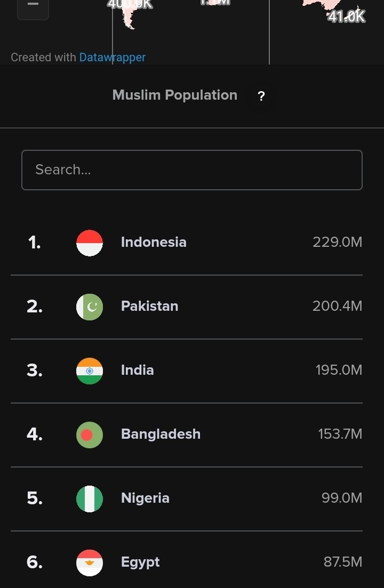This screenshot has width=384, height=588.
Task: Click the Egypt flag icon
Action: point(90,563)
